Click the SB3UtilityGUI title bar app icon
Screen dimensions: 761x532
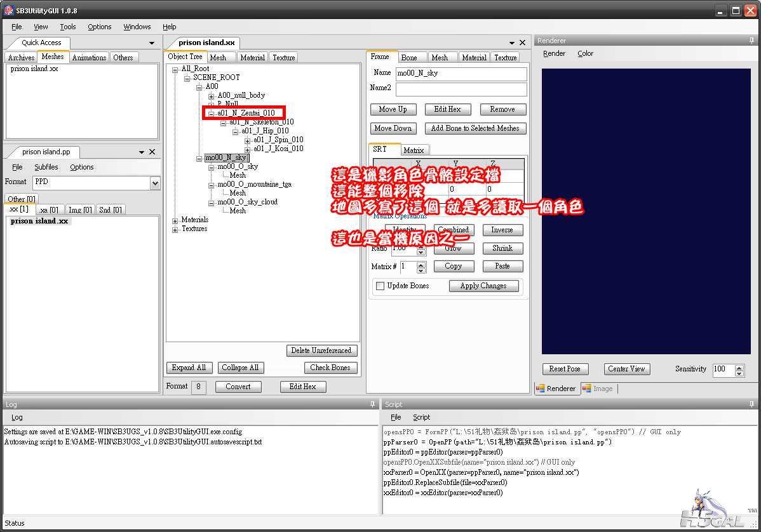pyautogui.click(x=9, y=11)
